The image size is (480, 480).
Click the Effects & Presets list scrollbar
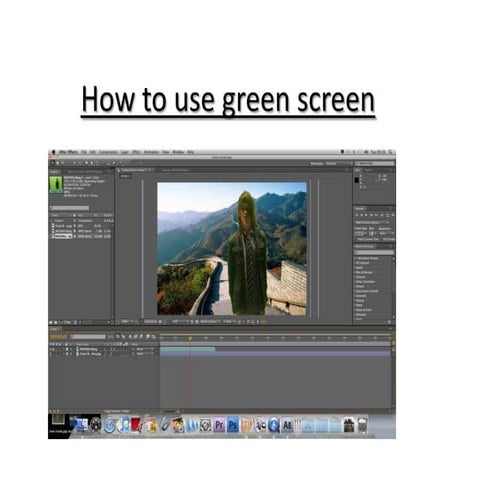point(394,288)
